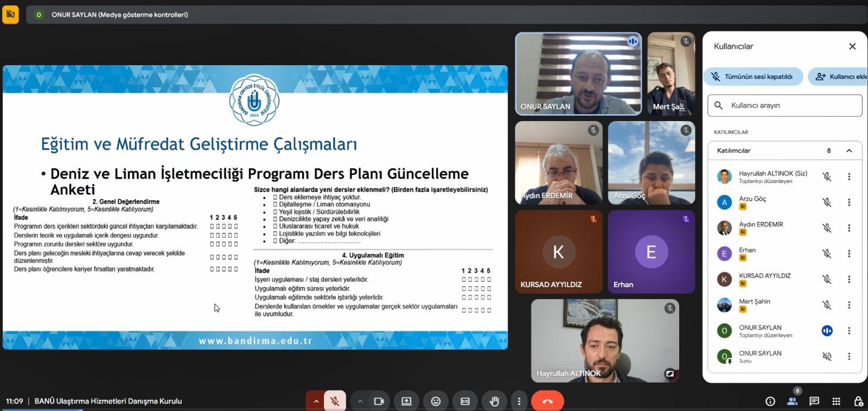Open host controls lock icon
The width and height of the screenshot is (868, 411).
pyautogui.click(x=858, y=401)
